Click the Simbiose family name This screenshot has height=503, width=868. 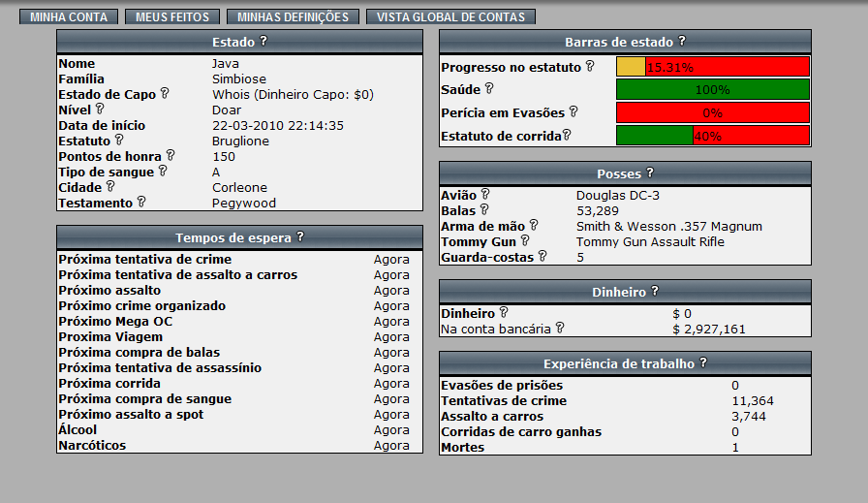click(239, 79)
